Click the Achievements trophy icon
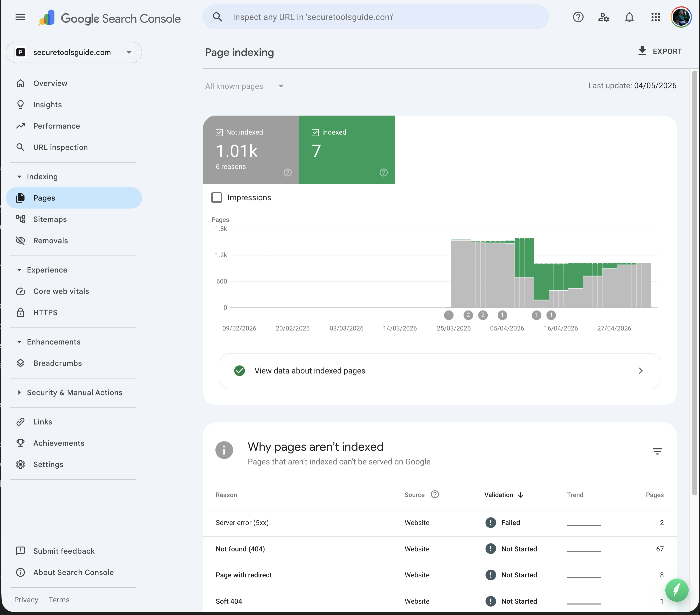The width and height of the screenshot is (700, 615). pos(21,443)
